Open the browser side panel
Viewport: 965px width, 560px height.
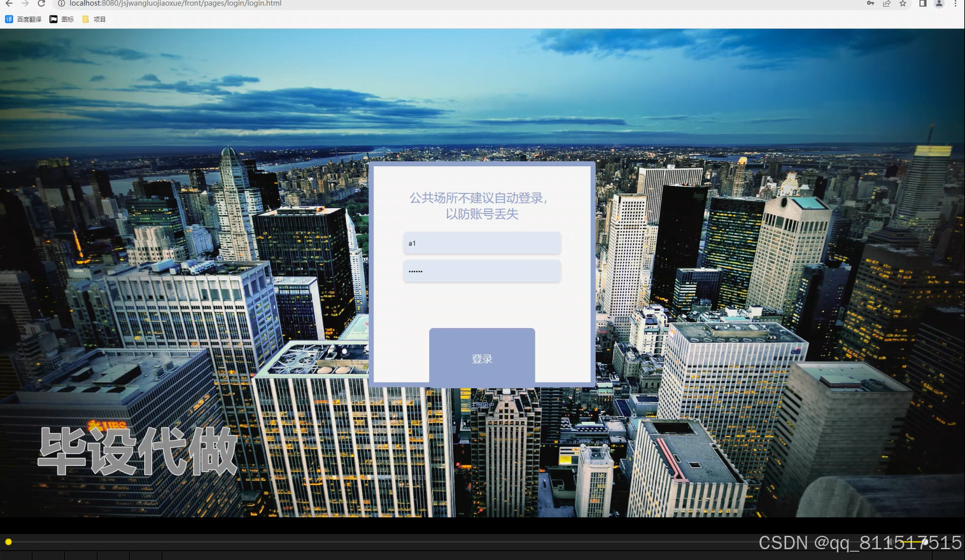tap(922, 4)
